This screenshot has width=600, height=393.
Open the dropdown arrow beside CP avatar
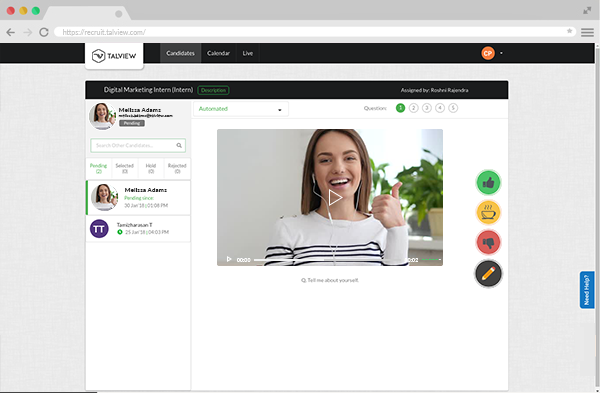click(x=501, y=53)
